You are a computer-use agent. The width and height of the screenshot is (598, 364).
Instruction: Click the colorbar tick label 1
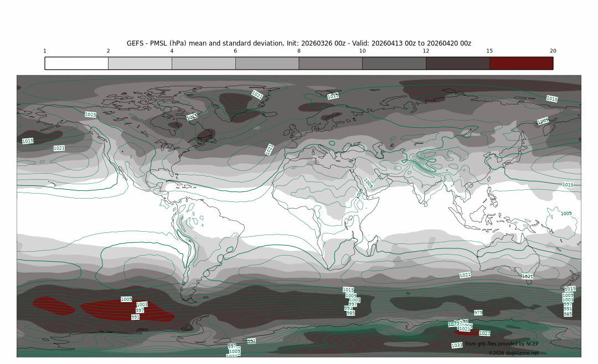click(45, 51)
